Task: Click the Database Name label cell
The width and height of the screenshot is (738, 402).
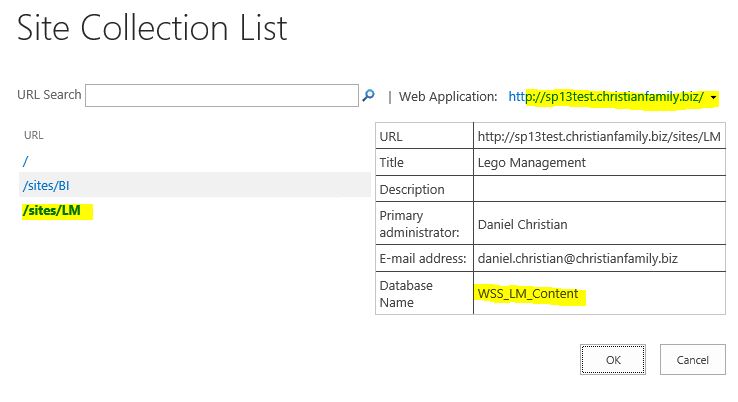Action: click(424, 293)
